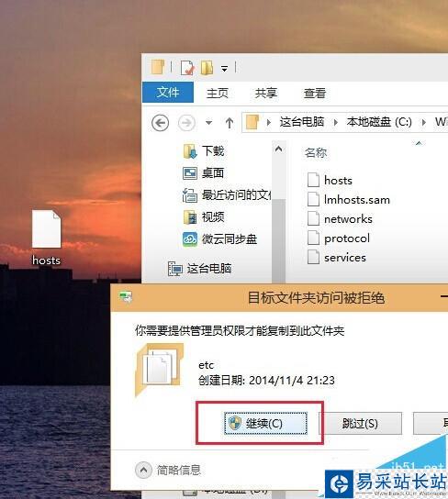Click the Properties quick access icon with red checkmark
The image size is (448, 499).
[x=187, y=68]
